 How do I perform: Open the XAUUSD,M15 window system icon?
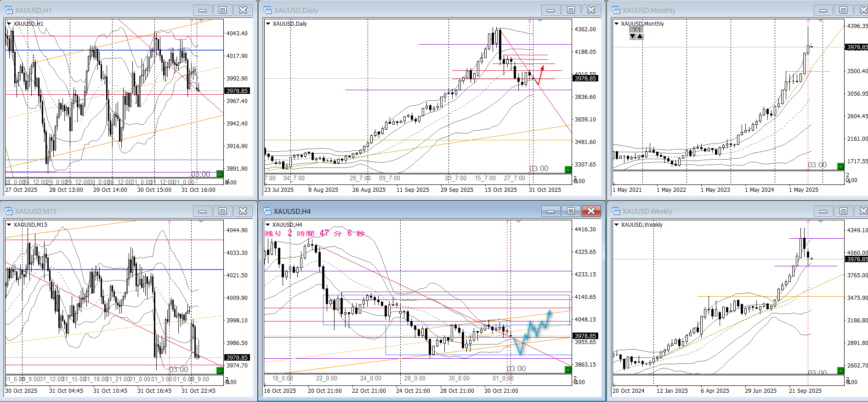click(9, 211)
